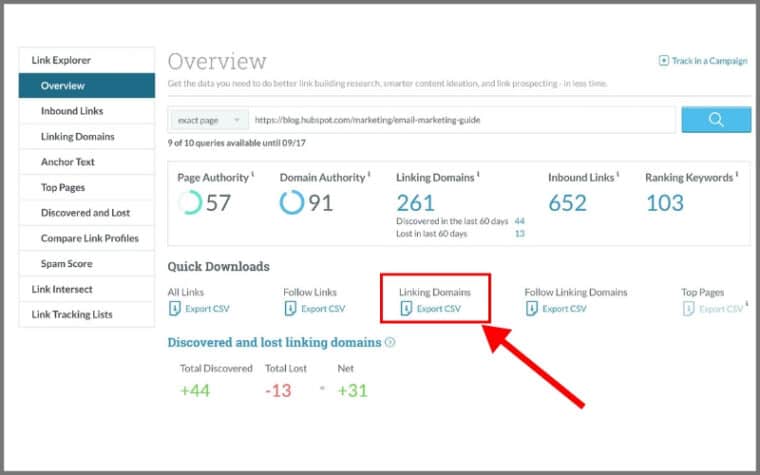Click the Follow Links export download icon
Screen dimensions: 760x475
pyautogui.click(x=290, y=309)
